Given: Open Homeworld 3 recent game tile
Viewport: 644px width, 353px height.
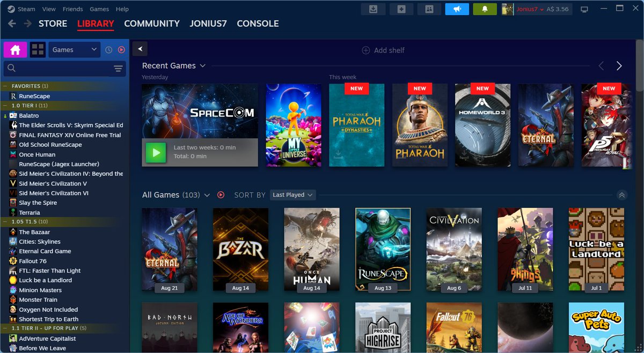Looking at the screenshot, I should 482,125.
